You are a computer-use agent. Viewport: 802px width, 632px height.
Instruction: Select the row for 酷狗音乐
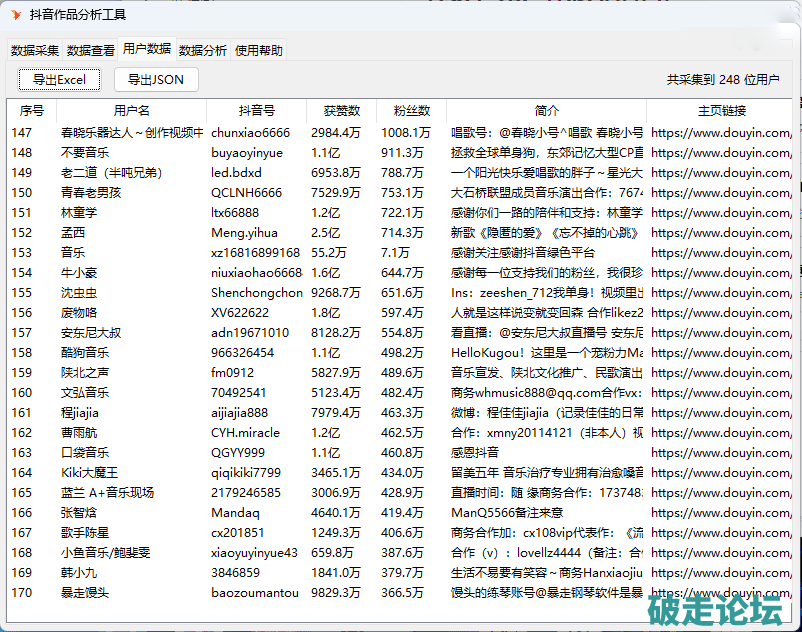click(x=85, y=353)
